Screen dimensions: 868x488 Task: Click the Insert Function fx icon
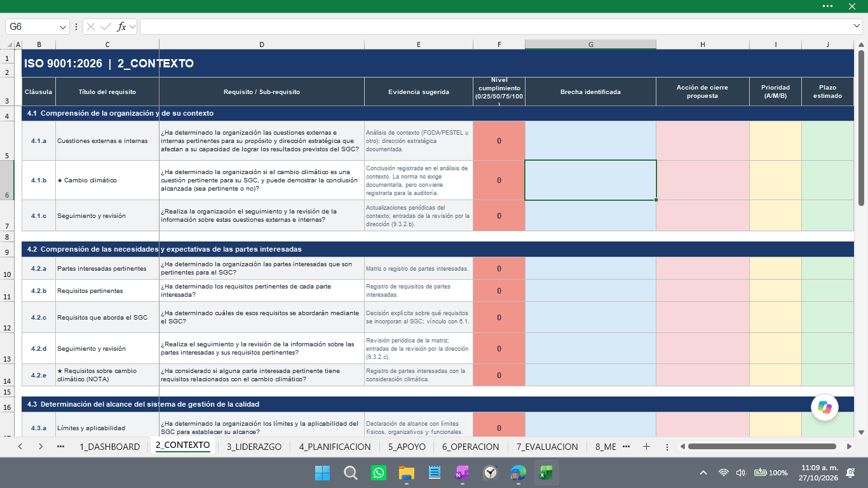121,27
